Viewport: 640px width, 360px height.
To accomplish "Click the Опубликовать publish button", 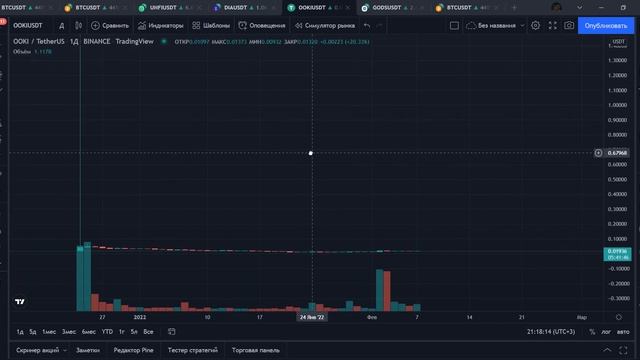I will pos(606,26).
